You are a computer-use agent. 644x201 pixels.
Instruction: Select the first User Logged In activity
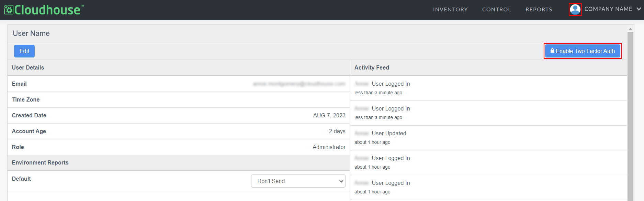coord(488,88)
